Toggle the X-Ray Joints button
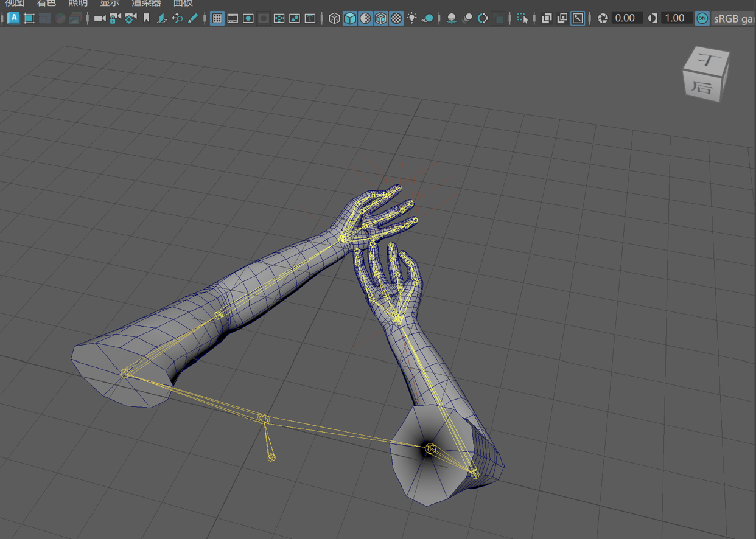 click(x=578, y=18)
